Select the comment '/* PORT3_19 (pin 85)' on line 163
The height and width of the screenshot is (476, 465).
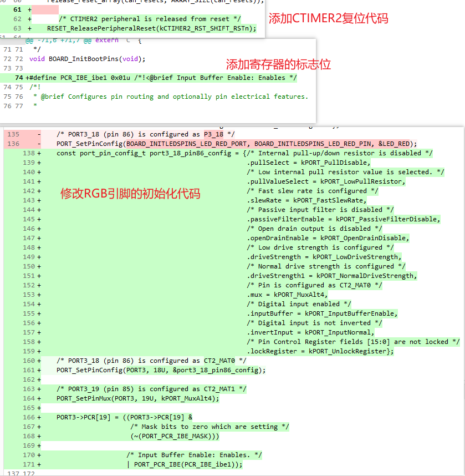pos(127,388)
